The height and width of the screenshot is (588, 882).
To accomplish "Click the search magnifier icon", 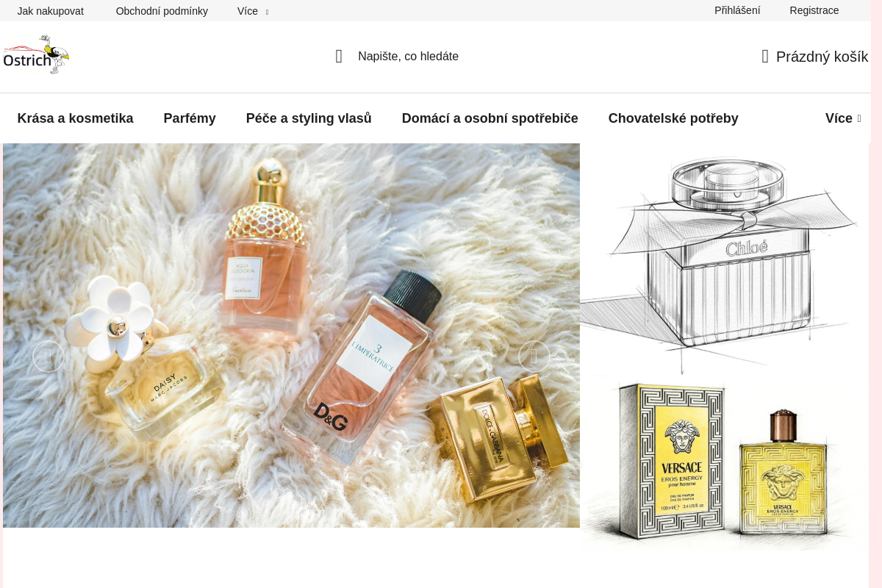I will pos(339,57).
